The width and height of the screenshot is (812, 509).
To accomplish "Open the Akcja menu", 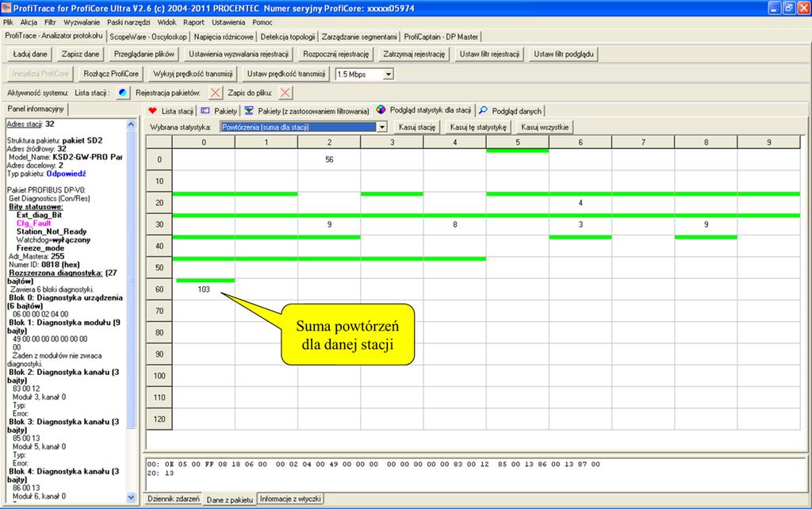I will (x=29, y=22).
